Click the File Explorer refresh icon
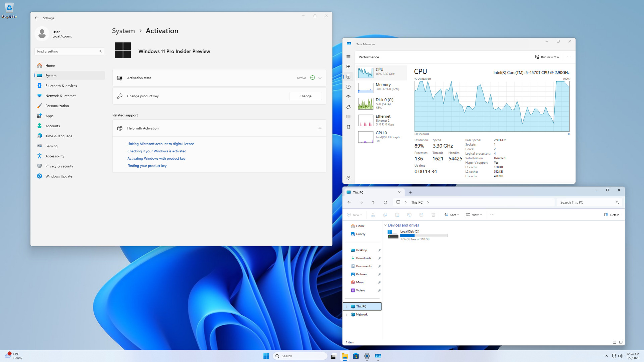 pyautogui.click(x=385, y=202)
